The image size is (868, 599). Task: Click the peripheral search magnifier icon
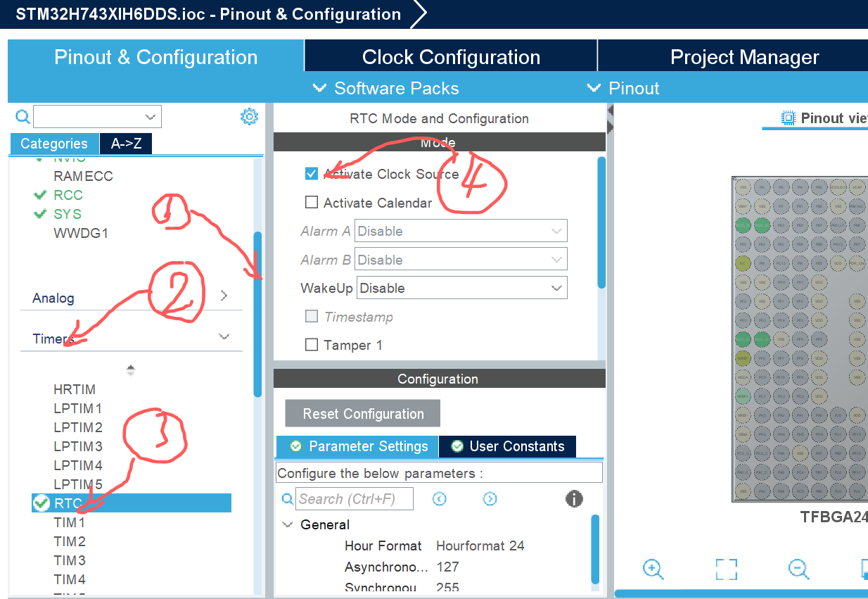coord(23,116)
